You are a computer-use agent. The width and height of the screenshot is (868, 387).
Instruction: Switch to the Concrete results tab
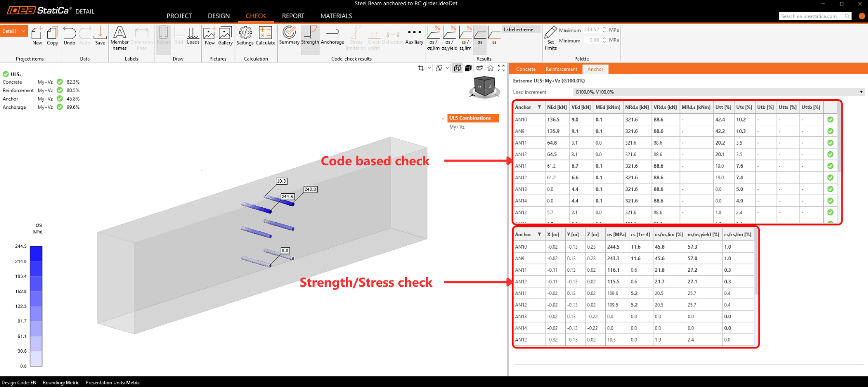[x=526, y=69]
